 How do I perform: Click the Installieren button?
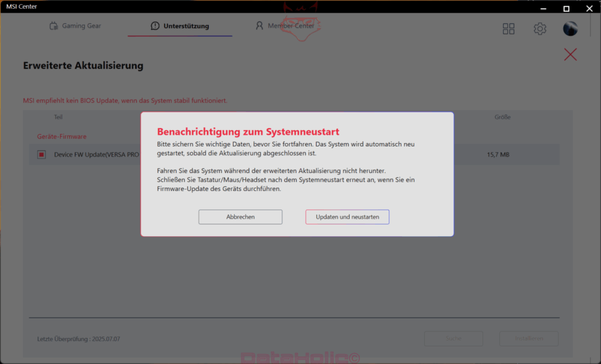click(x=529, y=338)
